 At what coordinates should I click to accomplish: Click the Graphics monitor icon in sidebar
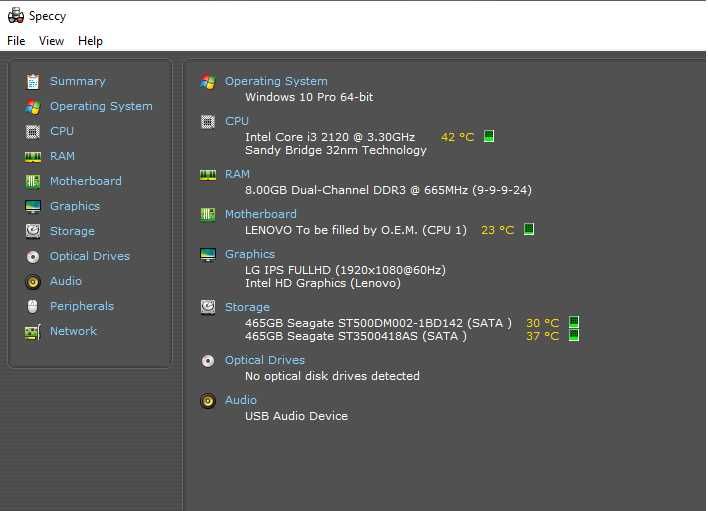33,206
